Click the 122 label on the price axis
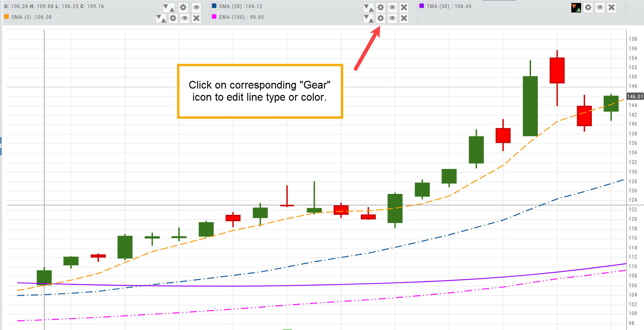644x330 pixels. [633, 209]
